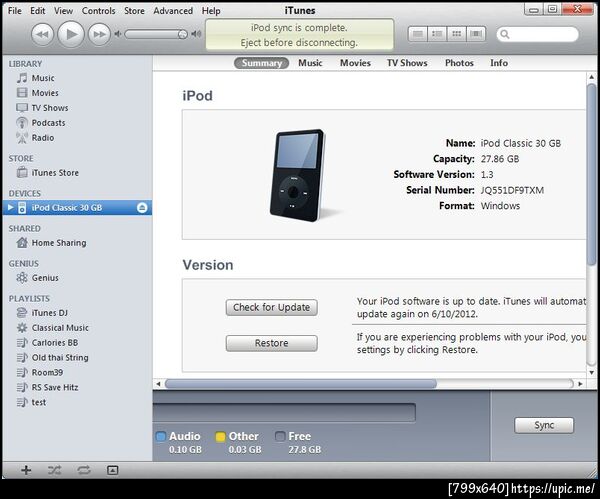Screen dimensions: 600x499
Task: Click the Free color swatch in capacity bar
Action: [280, 436]
